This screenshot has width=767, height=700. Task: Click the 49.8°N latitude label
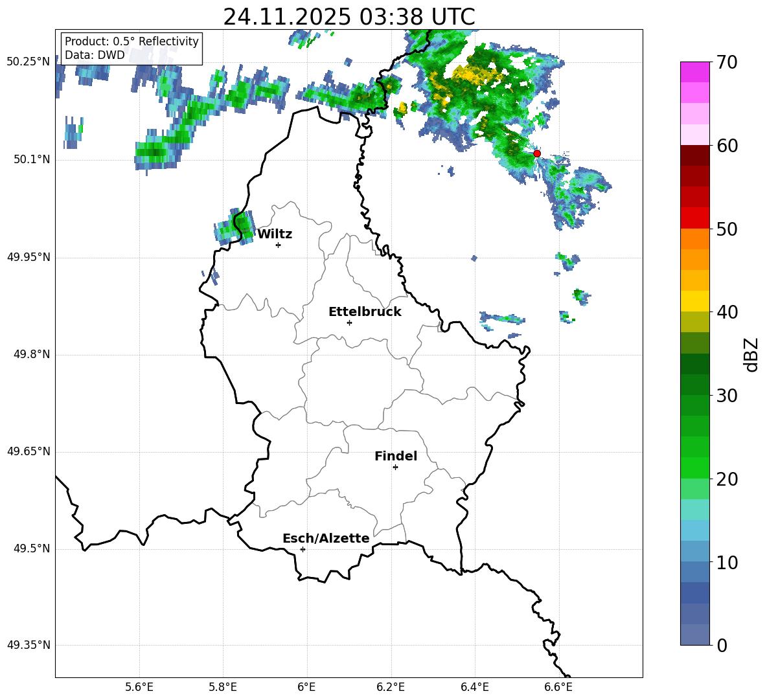click(32, 354)
